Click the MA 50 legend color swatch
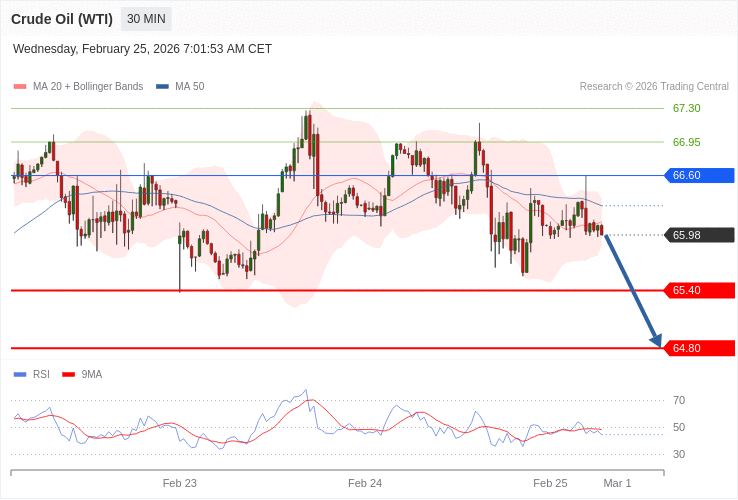 pos(162,87)
